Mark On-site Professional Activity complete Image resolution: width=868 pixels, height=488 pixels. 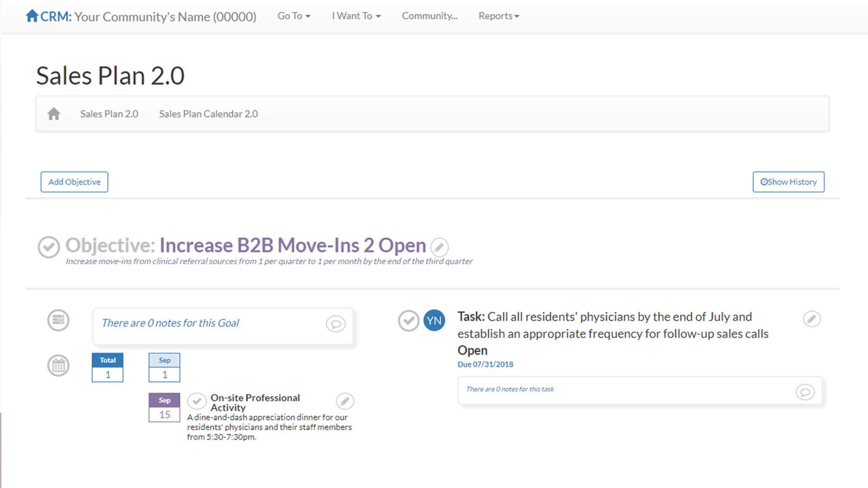pos(197,401)
